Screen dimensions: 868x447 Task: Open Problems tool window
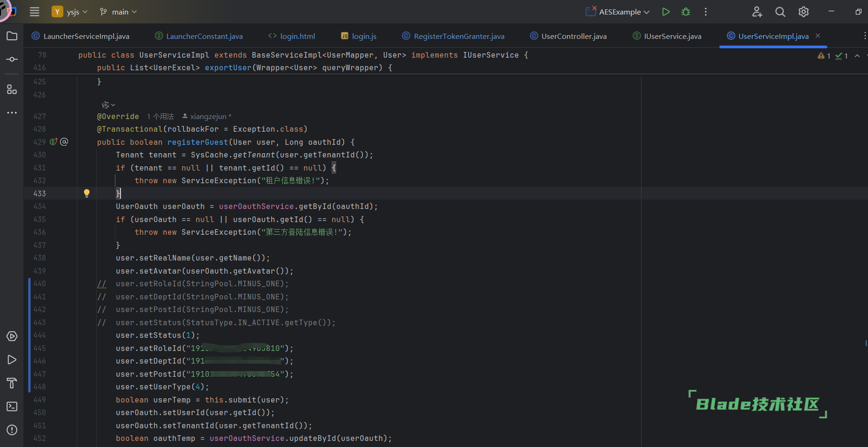click(x=12, y=430)
